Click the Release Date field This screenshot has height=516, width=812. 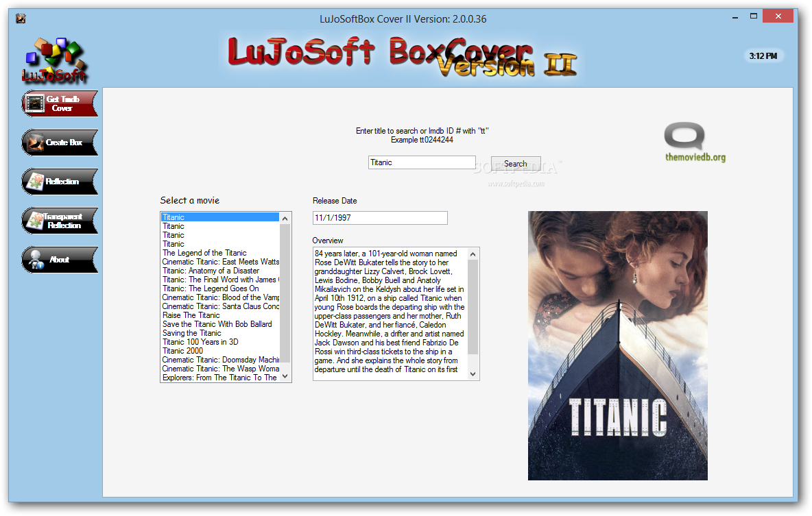point(379,218)
